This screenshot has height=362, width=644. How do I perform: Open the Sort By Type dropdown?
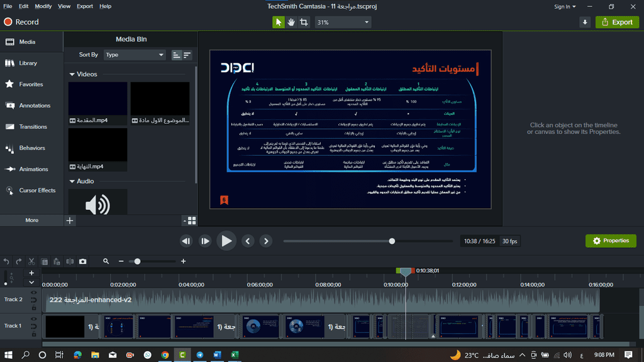[134, 55]
